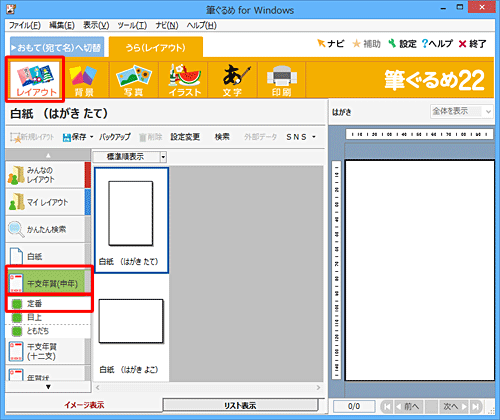Open 設定 settings in top bar
Screen dimensions: 500x420
tap(402, 44)
